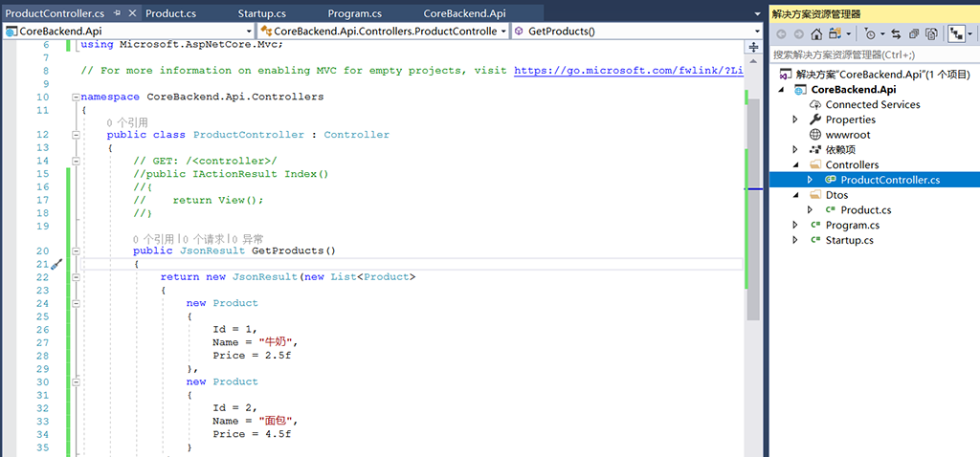Click the C# icon beside ProductController.cs in tree
Screen dimensions: 980x457
point(830,180)
